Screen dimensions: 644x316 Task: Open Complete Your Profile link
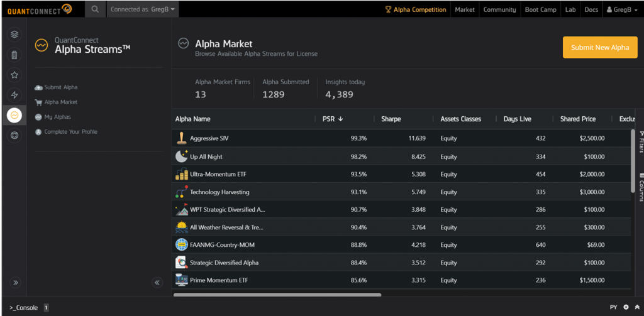point(70,132)
